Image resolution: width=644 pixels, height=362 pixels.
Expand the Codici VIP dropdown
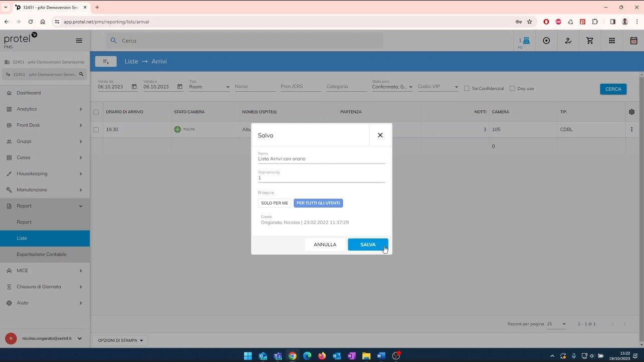[456, 86]
